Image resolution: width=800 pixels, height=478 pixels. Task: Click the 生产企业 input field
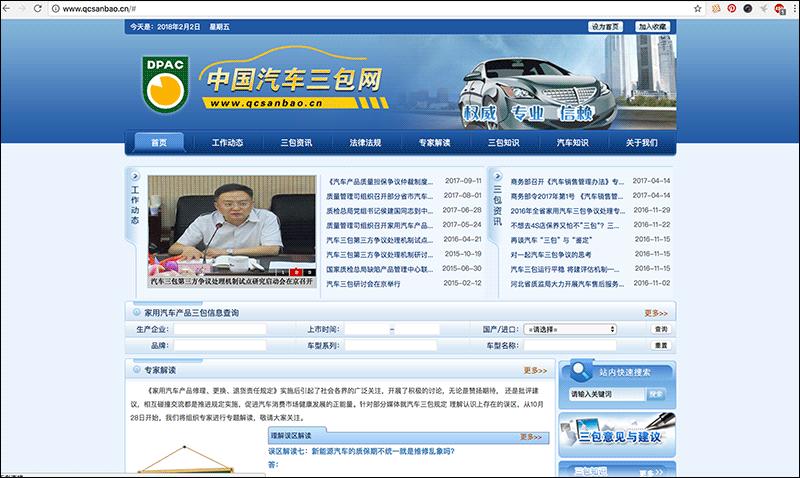point(220,330)
